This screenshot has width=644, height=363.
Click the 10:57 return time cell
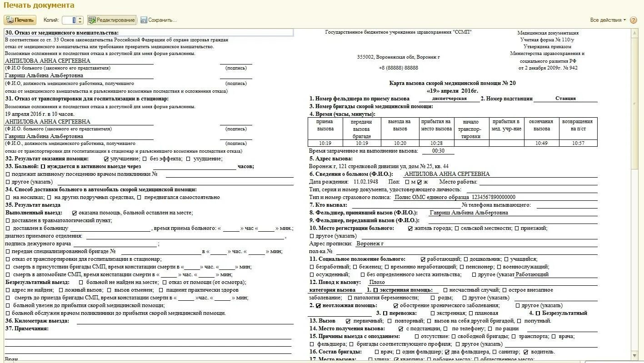(x=578, y=143)
